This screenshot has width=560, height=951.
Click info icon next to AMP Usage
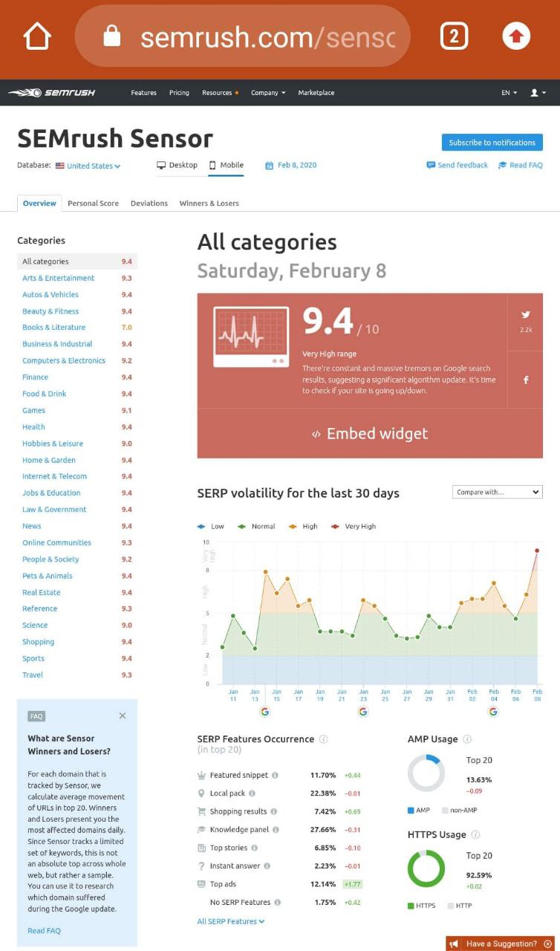(x=467, y=739)
